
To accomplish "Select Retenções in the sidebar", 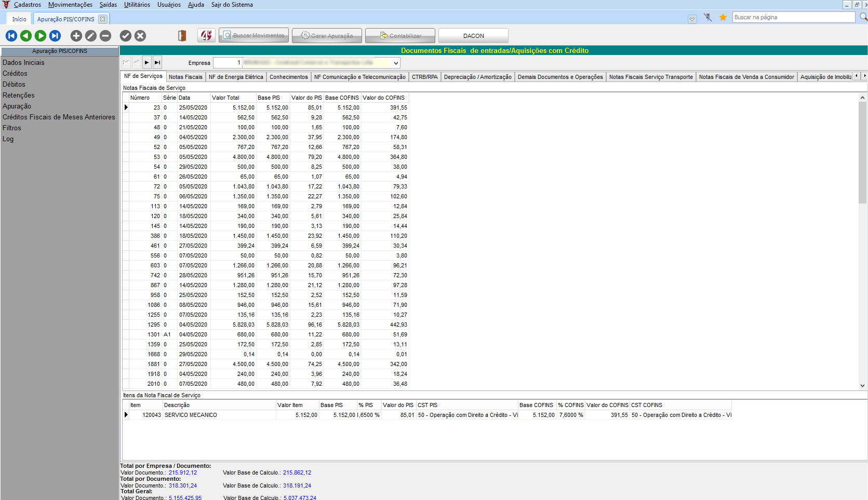I will [x=19, y=95].
